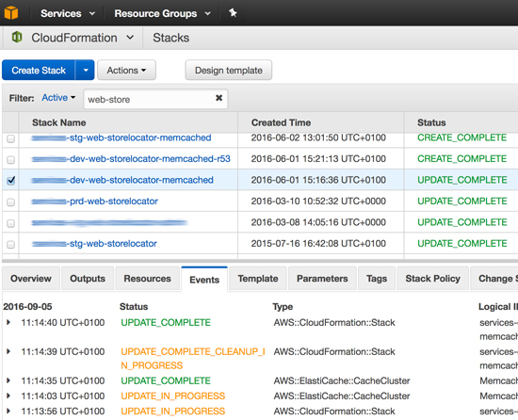
Task: Check the stg-web-storelocator-memcached stack checkbox
Action: [11, 138]
